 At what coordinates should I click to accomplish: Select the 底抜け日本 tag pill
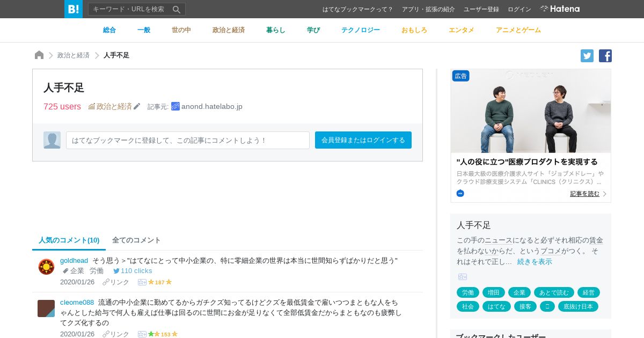(x=578, y=306)
